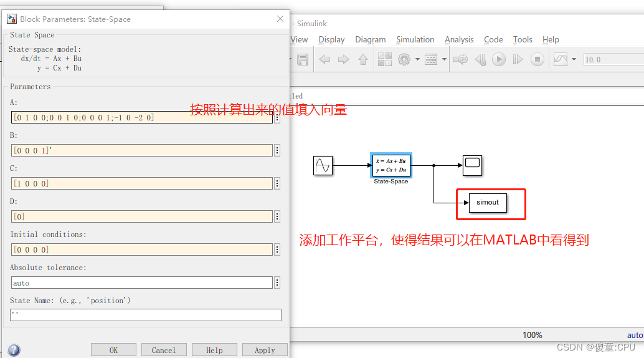Open options menu beside the B field
The height and width of the screenshot is (358, 644).
click(x=277, y=150)
